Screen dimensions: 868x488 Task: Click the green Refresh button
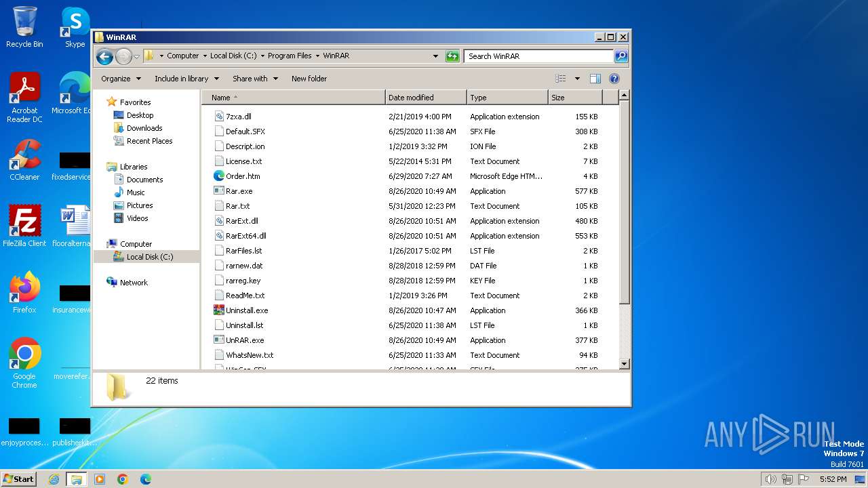(x=452, y=56)
